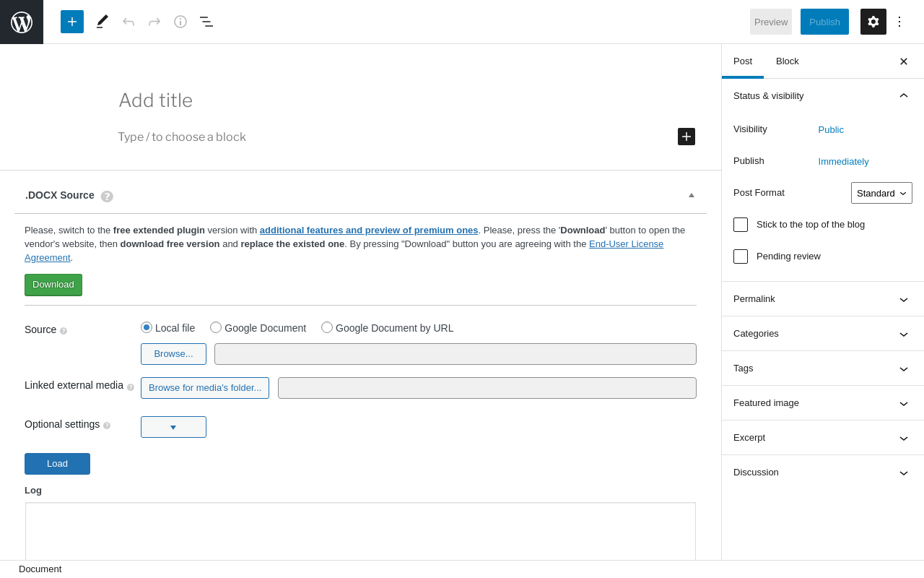Select the Tools pencil icon
Image resolution: width=924 pixels, height=578 pixels.
[103, 22]
